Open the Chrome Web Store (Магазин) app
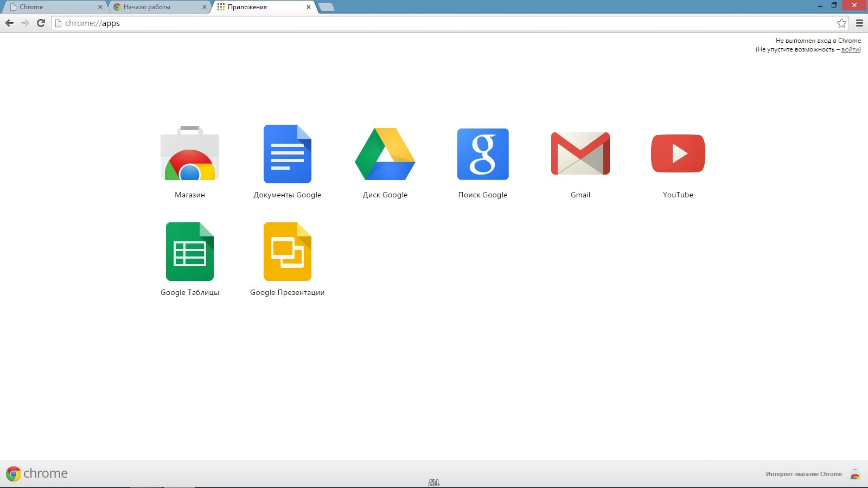The width and height of the screenshot is (868, 488). pyautogui.click(x=190, y=153)
